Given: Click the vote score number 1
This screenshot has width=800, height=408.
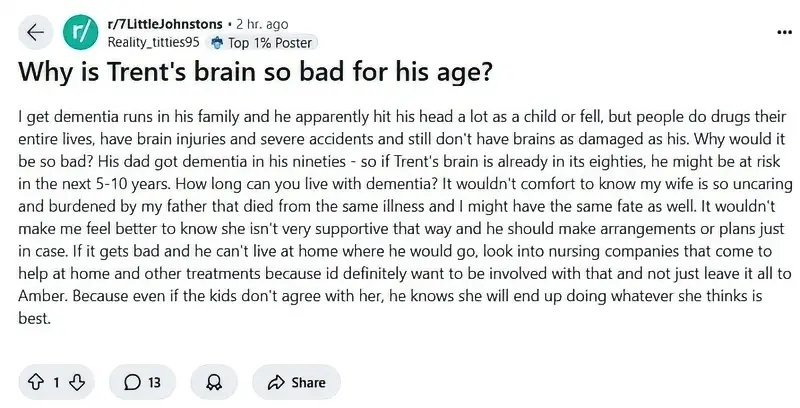Looking at the screenshot, I should [x=56, y=382].
